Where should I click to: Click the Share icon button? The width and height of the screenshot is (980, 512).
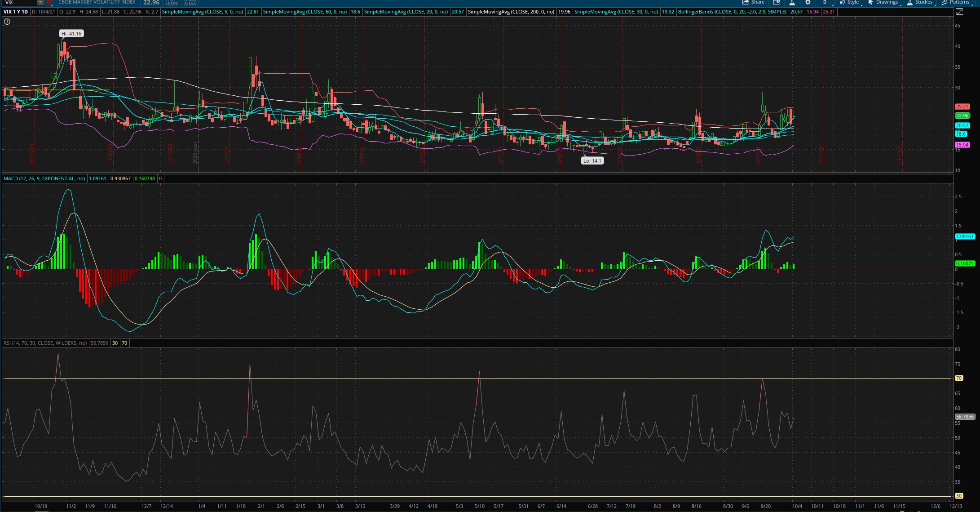(753, 2)
